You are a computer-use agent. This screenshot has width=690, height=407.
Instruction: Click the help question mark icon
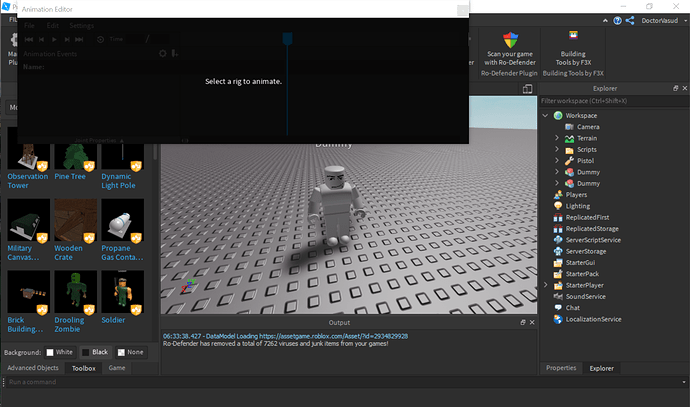point(617,21)
